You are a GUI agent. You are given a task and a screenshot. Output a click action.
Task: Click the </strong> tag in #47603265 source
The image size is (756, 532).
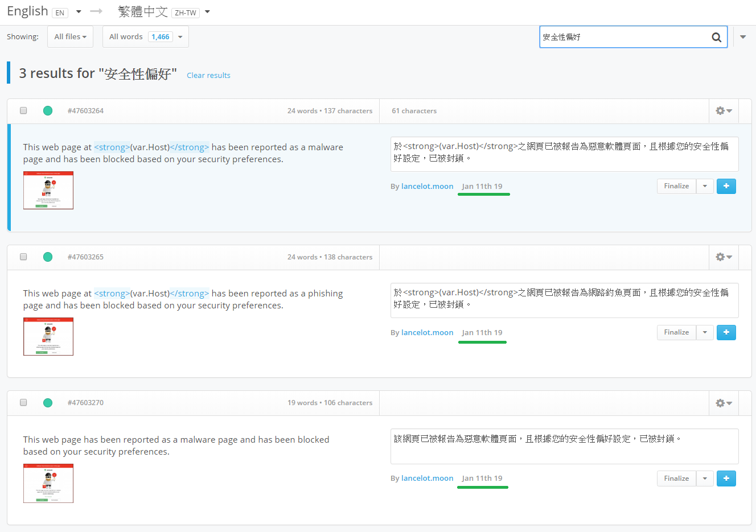(190, 293)
